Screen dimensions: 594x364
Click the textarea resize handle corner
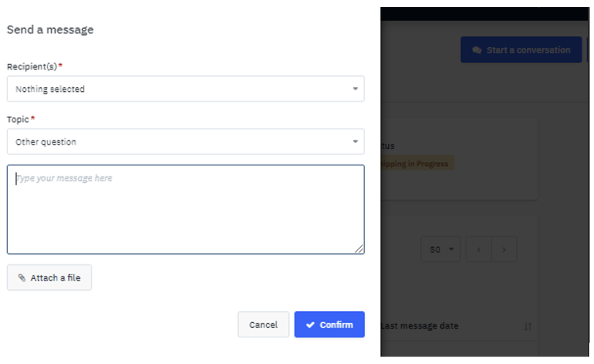pos(359,249)
